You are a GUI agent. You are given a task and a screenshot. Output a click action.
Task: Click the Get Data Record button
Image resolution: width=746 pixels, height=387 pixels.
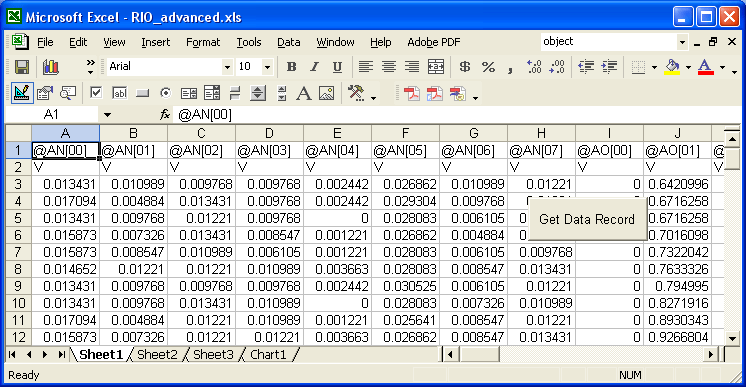pyautogui.click(x=587, y=219)
